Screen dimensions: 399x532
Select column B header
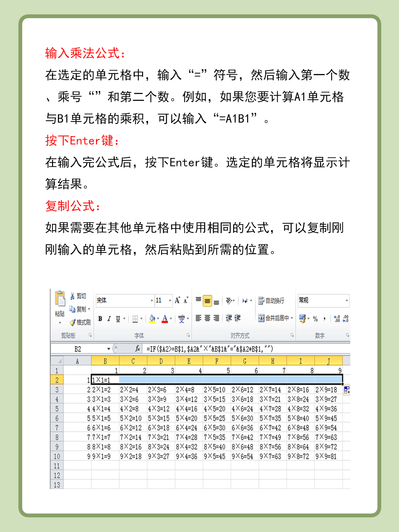(105, 361)
